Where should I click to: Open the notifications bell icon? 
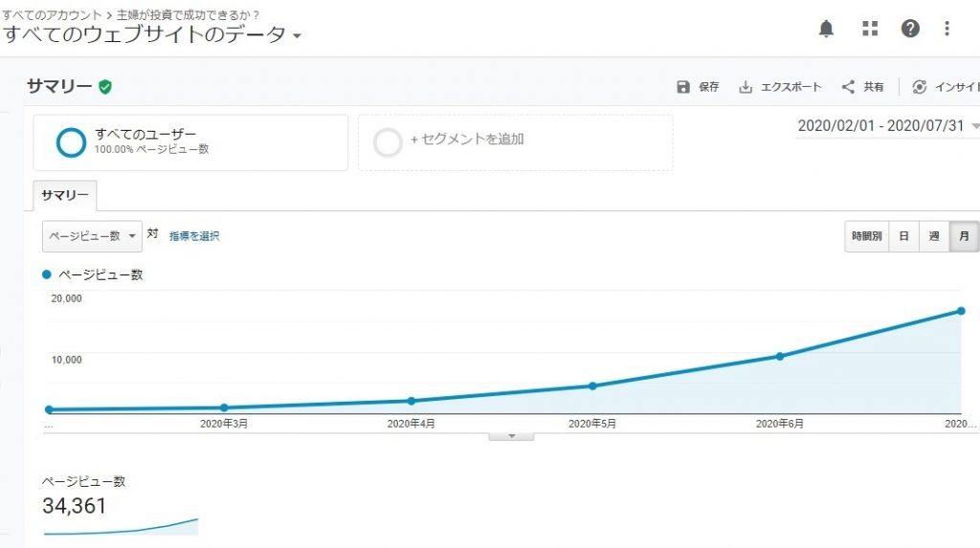click(x=826, y=29)
